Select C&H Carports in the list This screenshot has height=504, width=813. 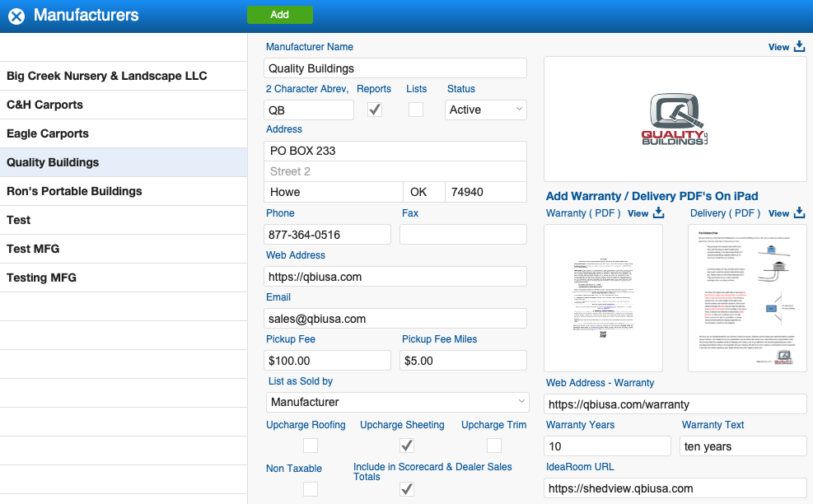coord(124,105)
